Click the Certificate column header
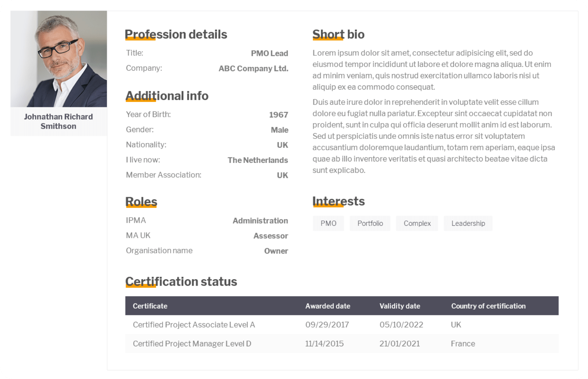Screen dimensions: 588x379 click(150, 306)
